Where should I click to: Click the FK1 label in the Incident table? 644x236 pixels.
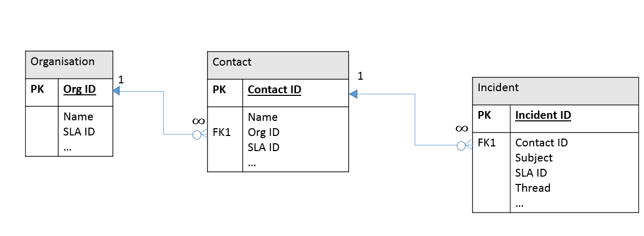pyautogui.click(x=487, y=142)
